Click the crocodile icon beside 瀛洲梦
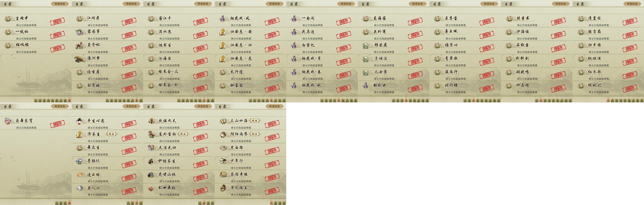644x205 pixels. pyautogui.click(x=80, y=59)
